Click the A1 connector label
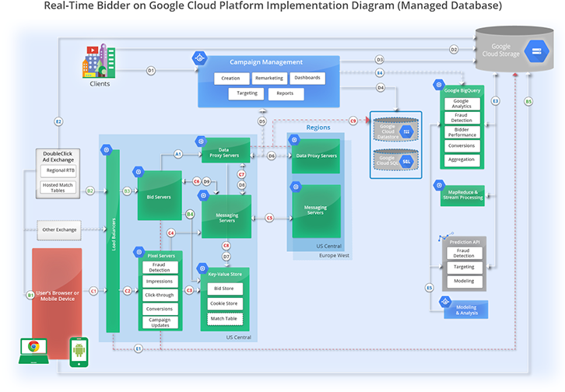The width and height of the screenshot is (565, 392). tap(178, 154)
